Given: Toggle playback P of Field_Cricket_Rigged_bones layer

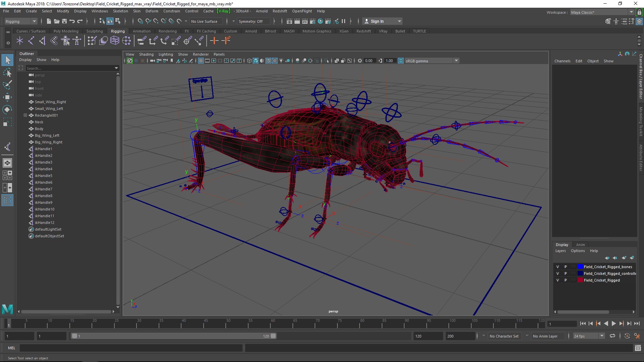Looking at the screenshot, I should [566, 267].
